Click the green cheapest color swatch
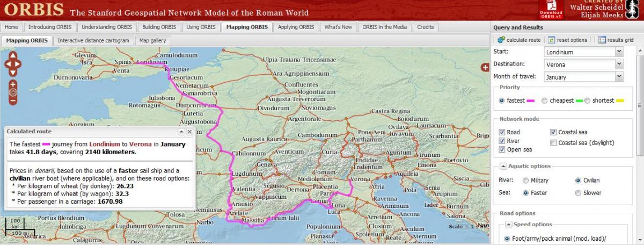Viewport: 644px width, 245px height. click(x=579, y=100)
